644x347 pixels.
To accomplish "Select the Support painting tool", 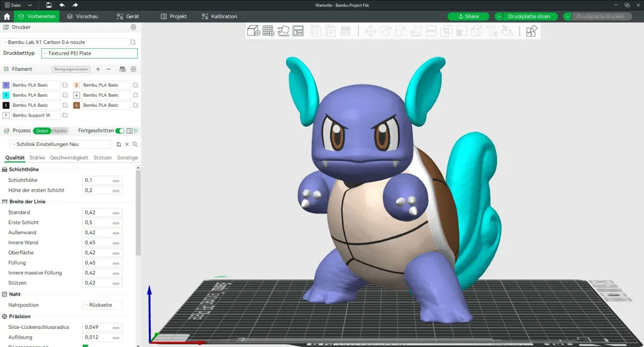I will click(x=461, y=31).
